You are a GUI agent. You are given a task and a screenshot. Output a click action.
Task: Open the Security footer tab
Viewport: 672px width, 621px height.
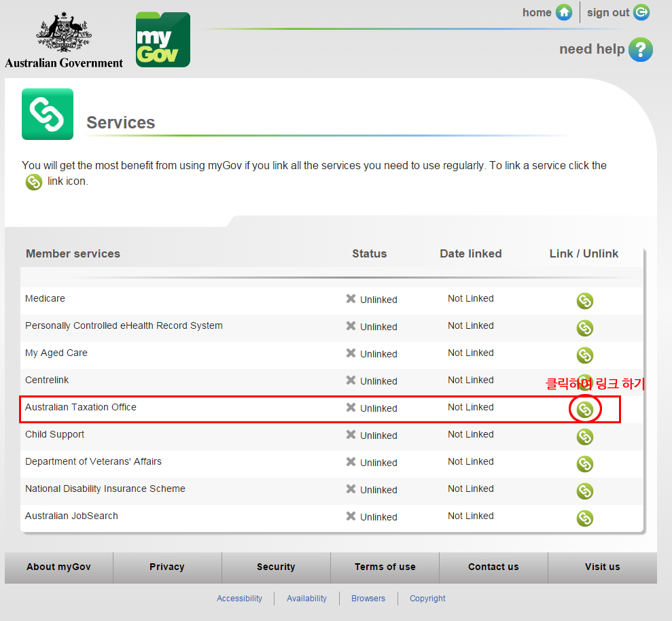(276, 567)
